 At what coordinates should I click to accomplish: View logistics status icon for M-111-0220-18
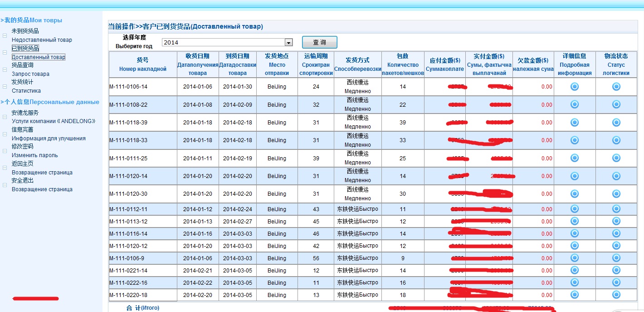pos(616,295)
